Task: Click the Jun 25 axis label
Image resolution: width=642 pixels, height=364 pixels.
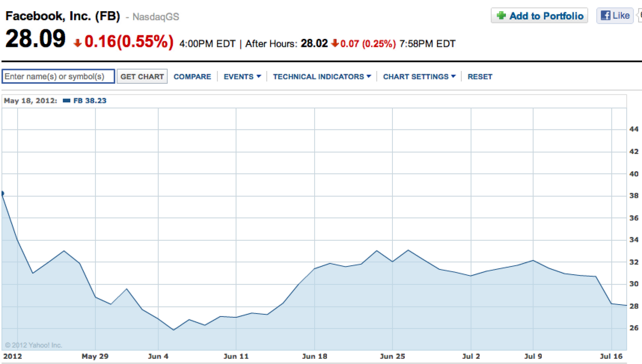Action: point(392,356)
